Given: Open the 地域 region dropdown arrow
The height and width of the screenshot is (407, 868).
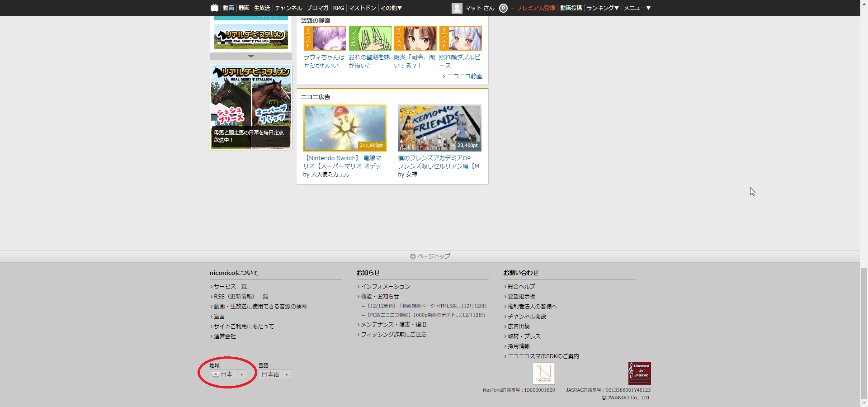Looking at the screenshot, I should pos(242,374).
